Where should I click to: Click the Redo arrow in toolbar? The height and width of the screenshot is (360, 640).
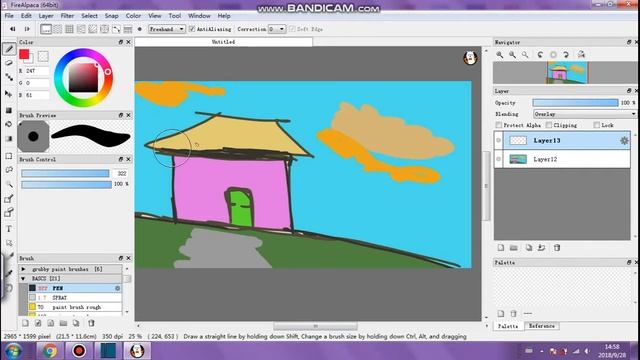pyautogui.click(x=27, y=29)
